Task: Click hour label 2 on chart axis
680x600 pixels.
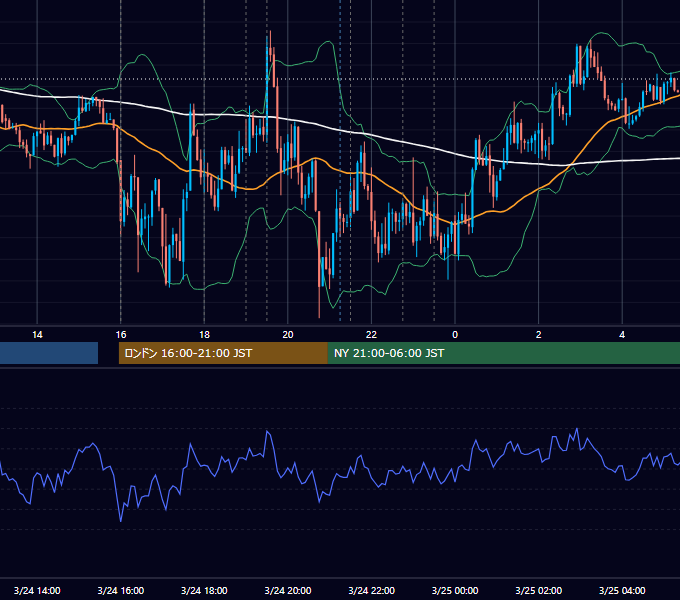Action: click(x=539, y=335)
